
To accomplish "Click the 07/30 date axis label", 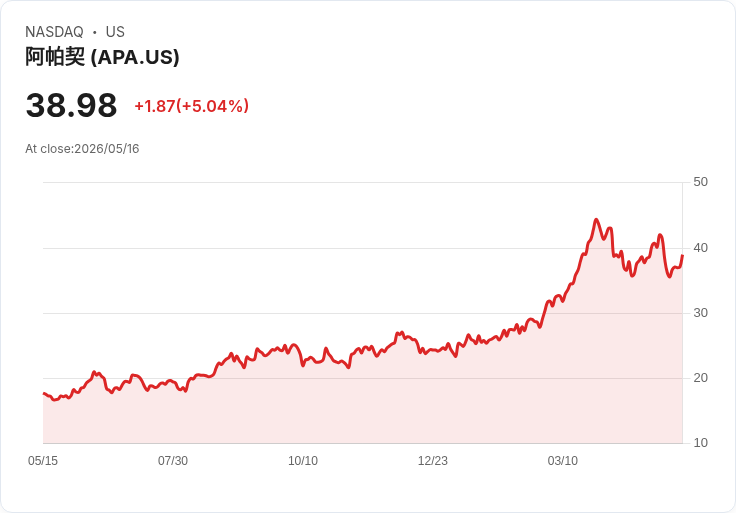I will point(173,461).
